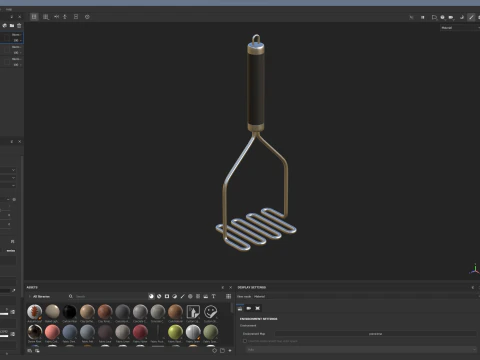Open the selected layer's Norm blending dropdown
This screenshot has height=360, width=480.
(x=17, y=35)
